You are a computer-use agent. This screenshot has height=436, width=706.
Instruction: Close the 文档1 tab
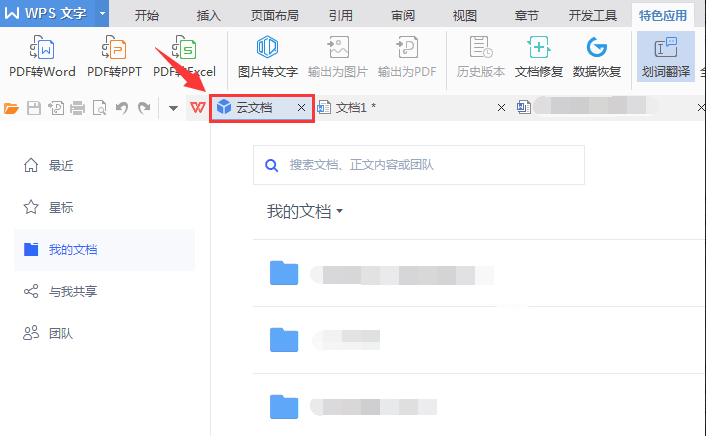coord(501,108)
